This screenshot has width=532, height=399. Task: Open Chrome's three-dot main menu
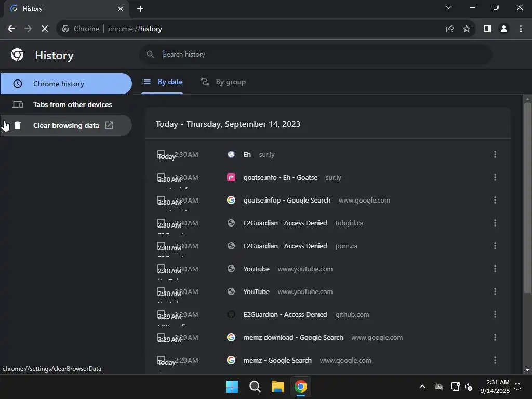[521, 29]
